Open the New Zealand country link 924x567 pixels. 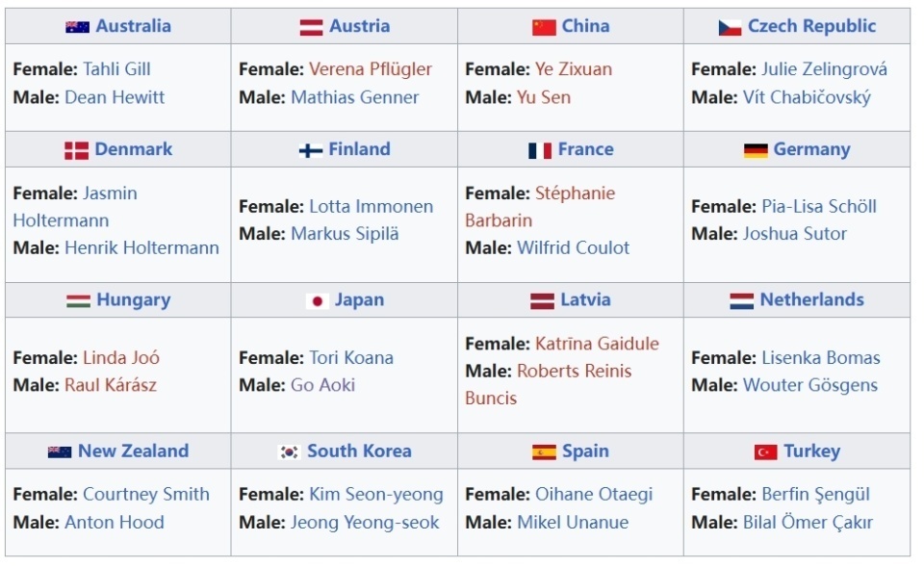click(x=133, y=451)
